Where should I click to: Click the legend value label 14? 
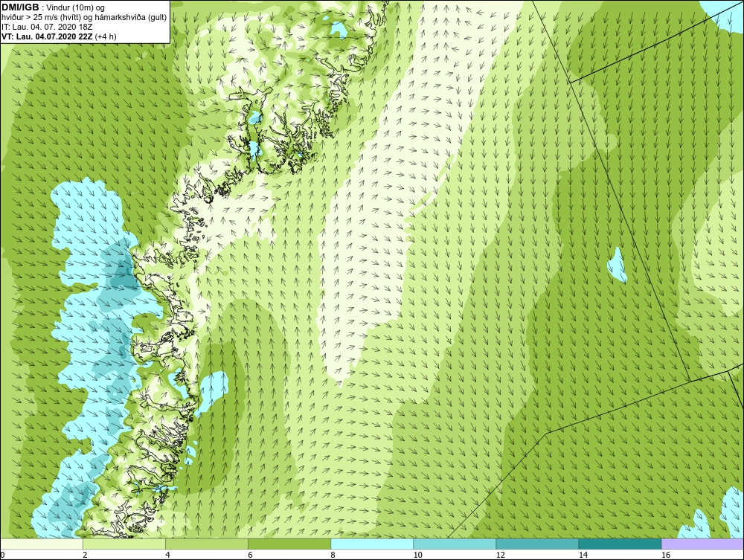tap(583, 555)
